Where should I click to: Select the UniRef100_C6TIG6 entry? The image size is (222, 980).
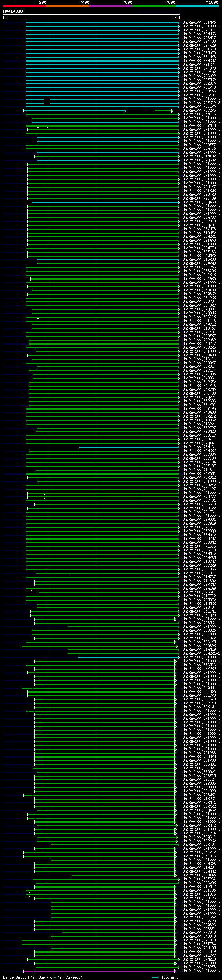tap(199, 891)
